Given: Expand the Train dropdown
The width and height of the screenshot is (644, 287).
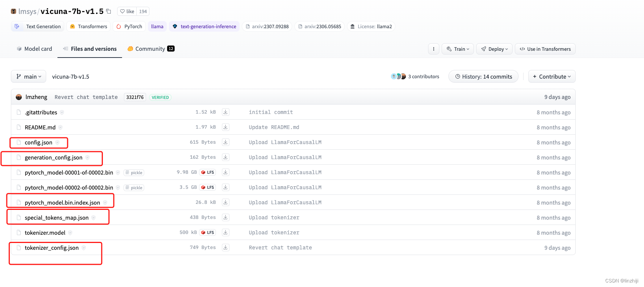Looking at the screenshot, I should [x=458, y=49].
